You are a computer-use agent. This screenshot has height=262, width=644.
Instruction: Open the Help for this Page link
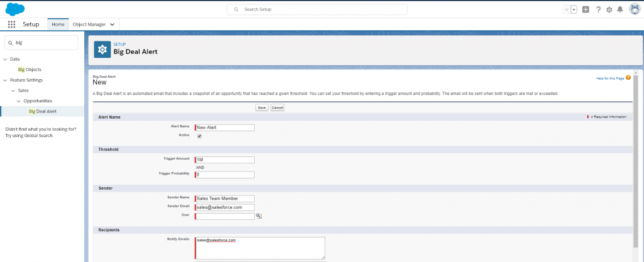610,78
